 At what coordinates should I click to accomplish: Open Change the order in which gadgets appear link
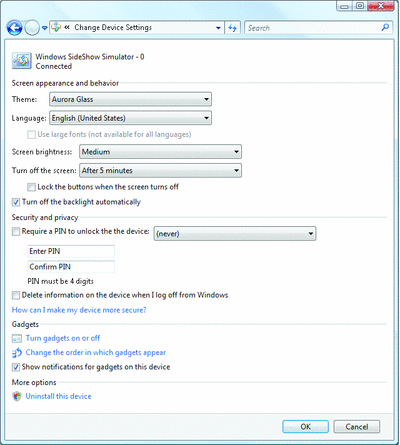click(96, 353)
